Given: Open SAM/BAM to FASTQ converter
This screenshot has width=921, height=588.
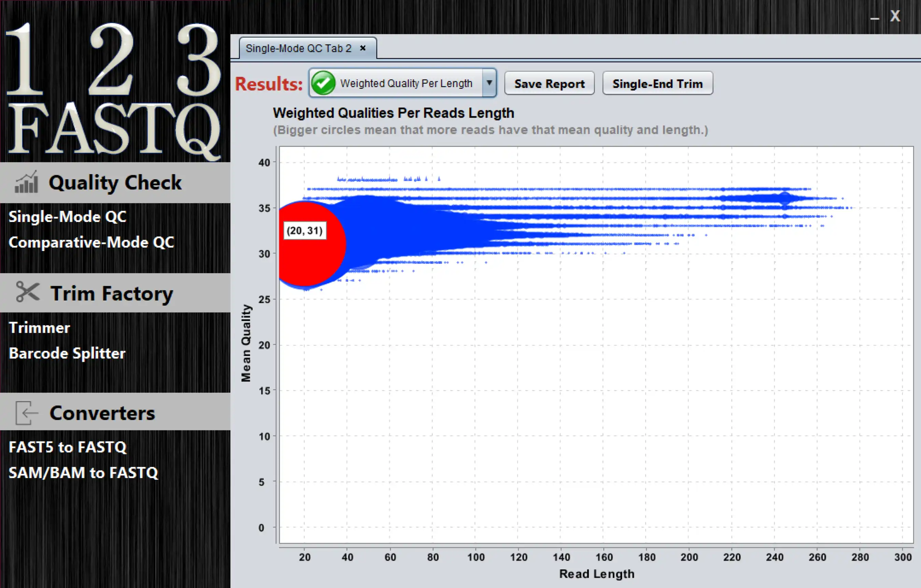Looking at the screenshot, I should point(83,473).
